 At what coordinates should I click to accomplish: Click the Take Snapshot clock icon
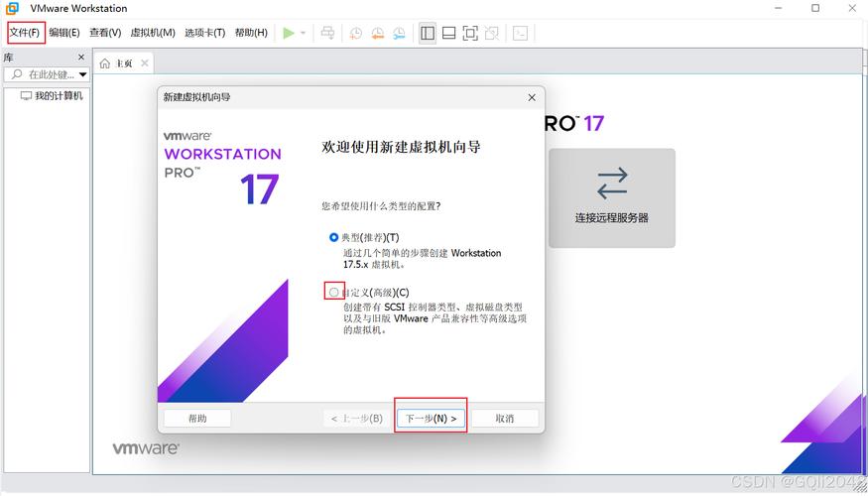coord(355,33)
